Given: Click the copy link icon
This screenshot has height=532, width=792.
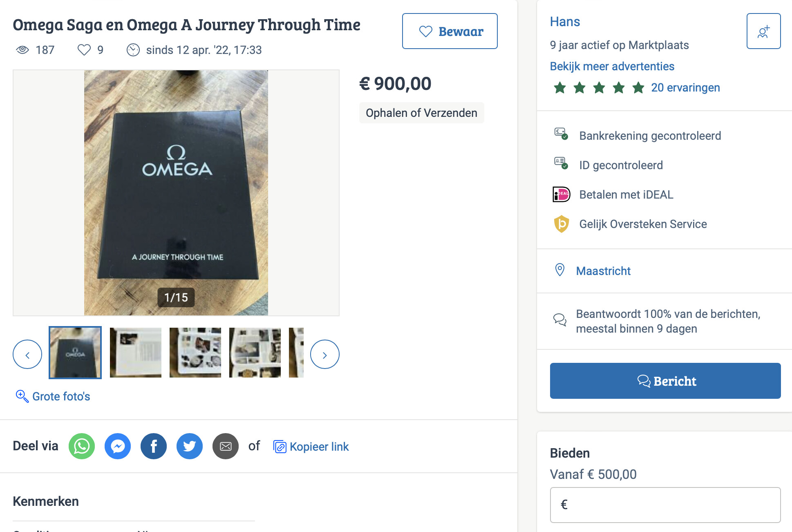Looking at the screenshot, I should 280,447.
